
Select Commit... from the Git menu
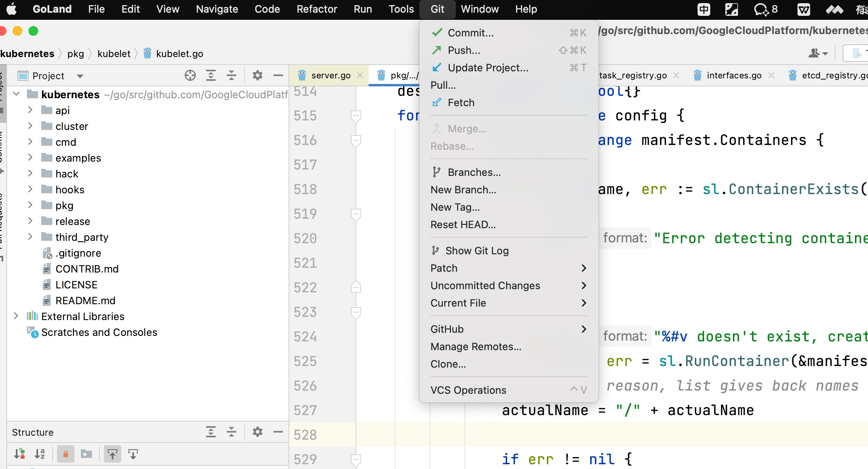(470, 33)
